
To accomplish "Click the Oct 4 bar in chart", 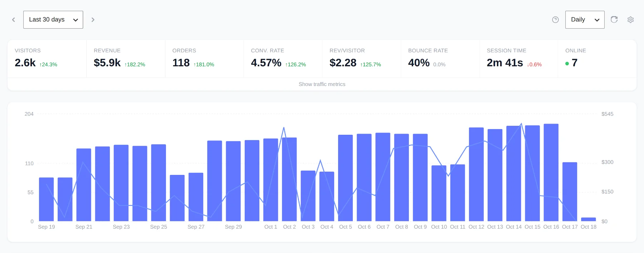I will [327, 196].
